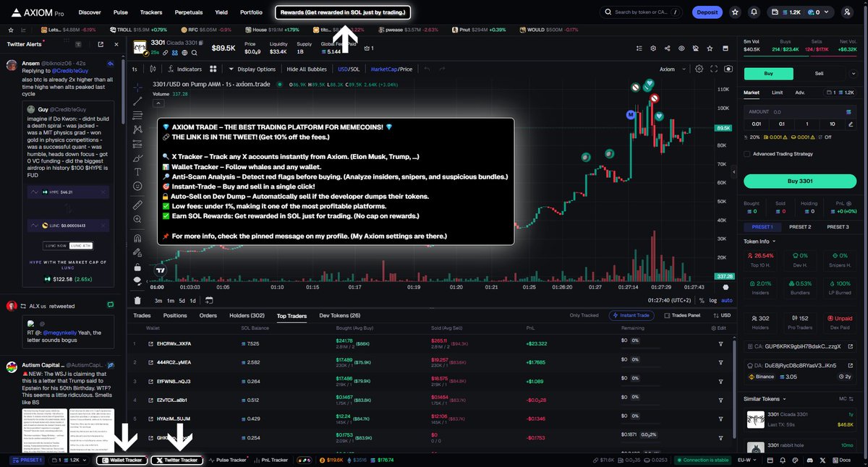868x467 pixels.
Task: Open token header settings gear icon
Action: point(652,48)
